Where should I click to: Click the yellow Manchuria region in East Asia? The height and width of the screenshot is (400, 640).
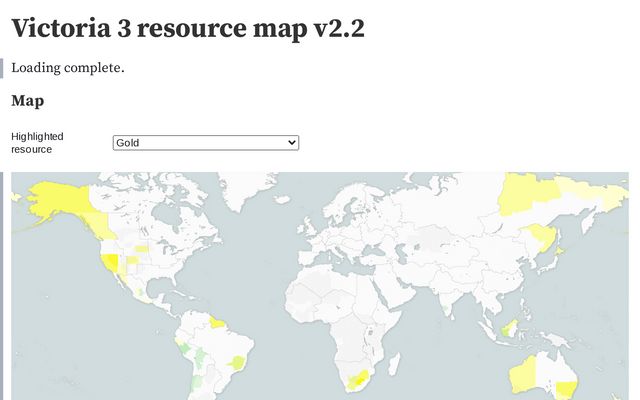(x=542, y=236)
